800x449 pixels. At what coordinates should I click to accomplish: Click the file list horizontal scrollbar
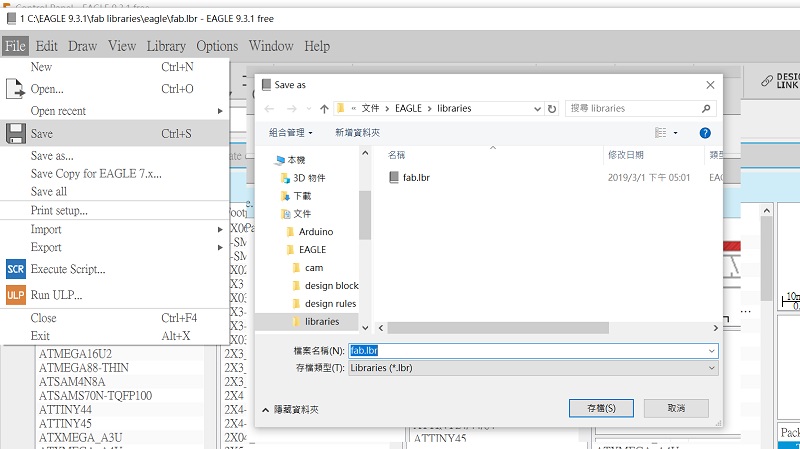tap(498, 328)
